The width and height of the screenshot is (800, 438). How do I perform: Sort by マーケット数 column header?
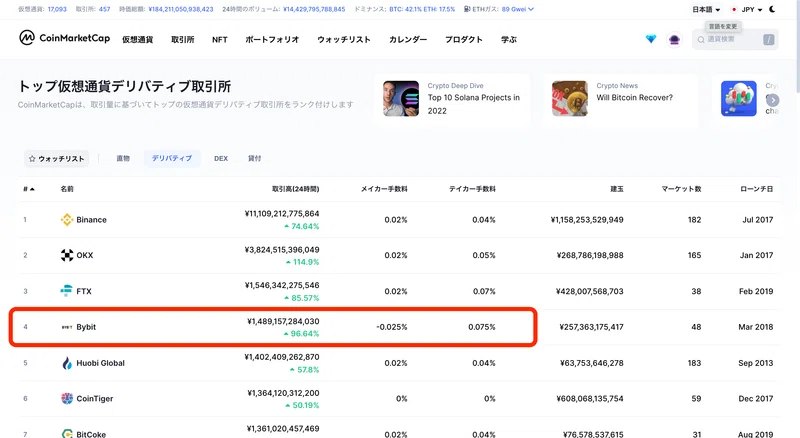(x=681, y=189)
